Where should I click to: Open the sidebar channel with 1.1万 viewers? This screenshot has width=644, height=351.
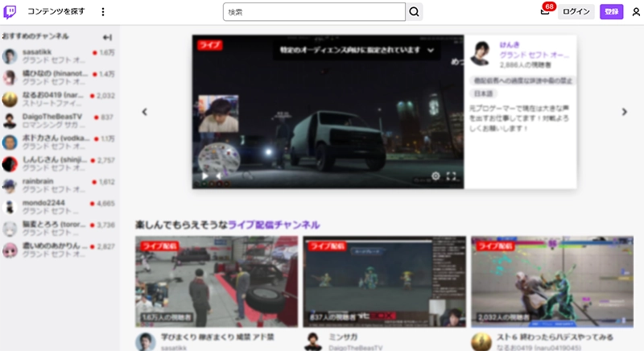[x=58, y=142]
